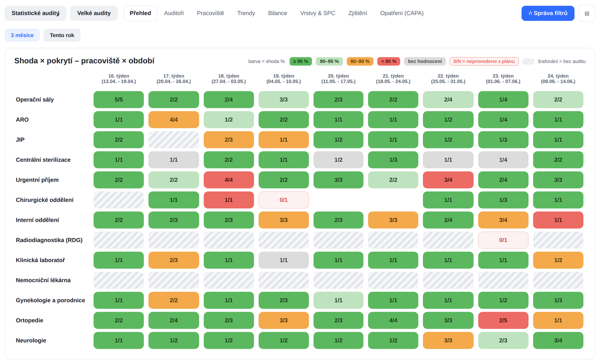
Task: Select the Radiodiagnostika (RDG) row label
Action: click(49, 240)
